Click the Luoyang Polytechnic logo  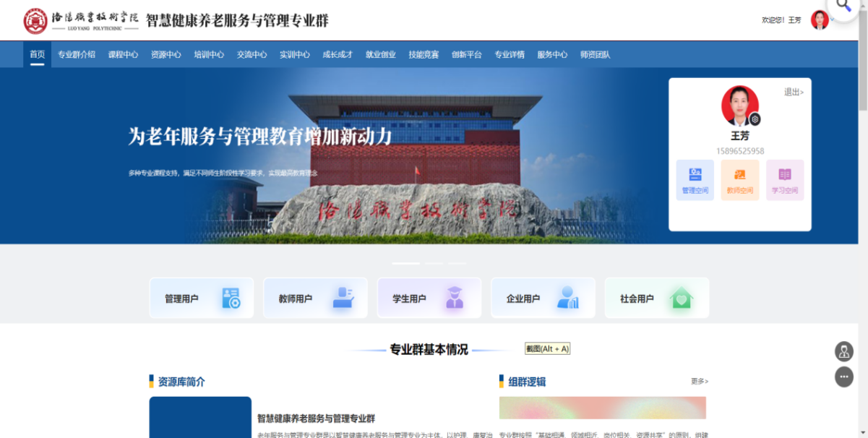[35, 21]
